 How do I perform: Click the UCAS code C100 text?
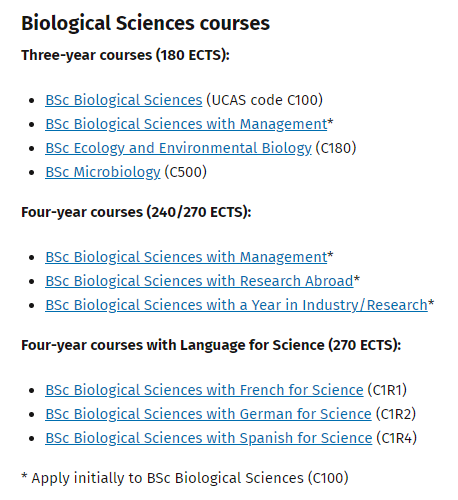(265, 100)
